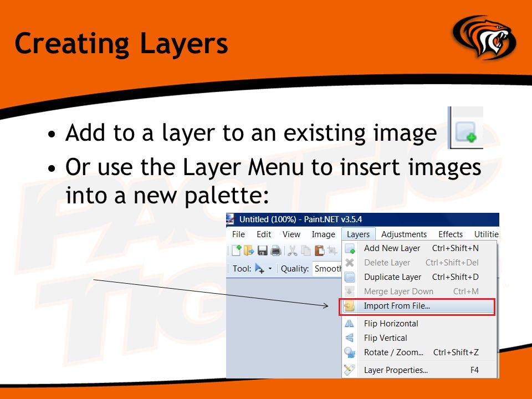Screen dimensions: 532x399
Task: Choose Flip Horizontal menu entry
Action: (420, 324)
